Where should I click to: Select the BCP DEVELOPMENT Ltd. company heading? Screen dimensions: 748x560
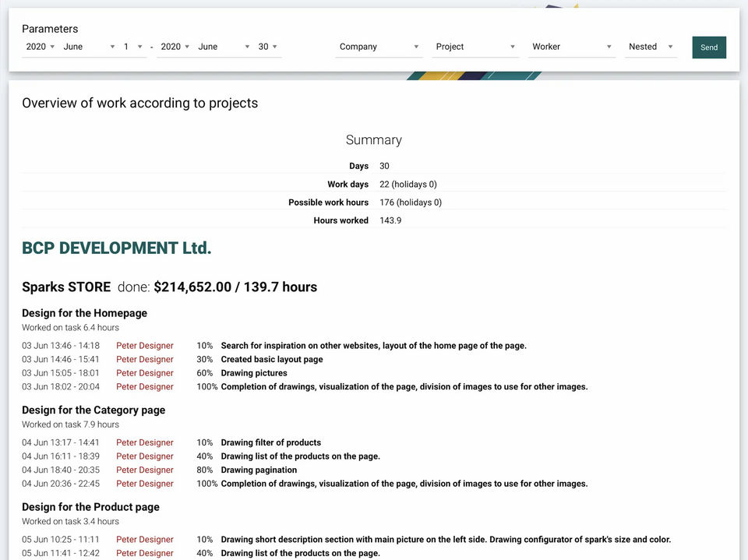pos(116,248)
